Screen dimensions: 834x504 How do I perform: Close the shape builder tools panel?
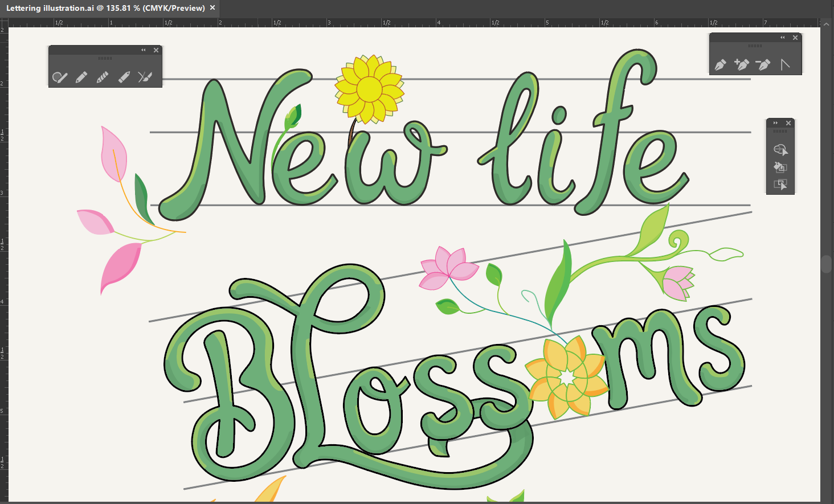point(788,123)
